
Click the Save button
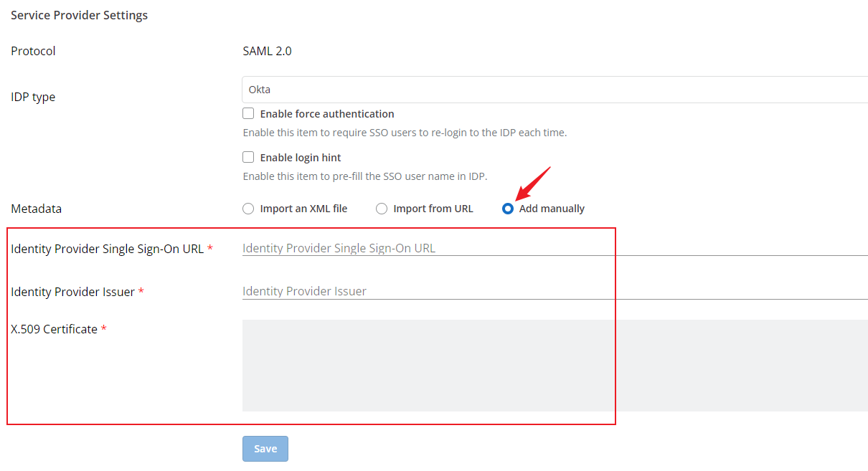coord(265,449)
